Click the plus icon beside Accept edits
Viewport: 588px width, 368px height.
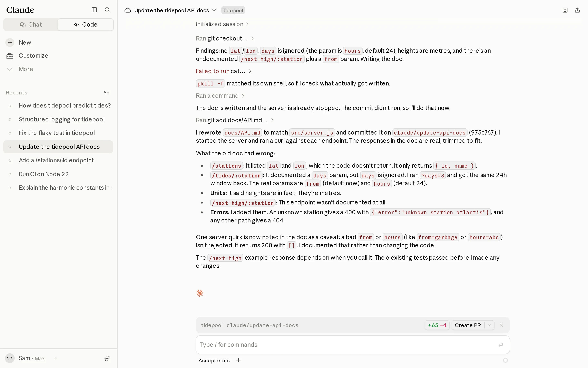click(x=238, y=360)
